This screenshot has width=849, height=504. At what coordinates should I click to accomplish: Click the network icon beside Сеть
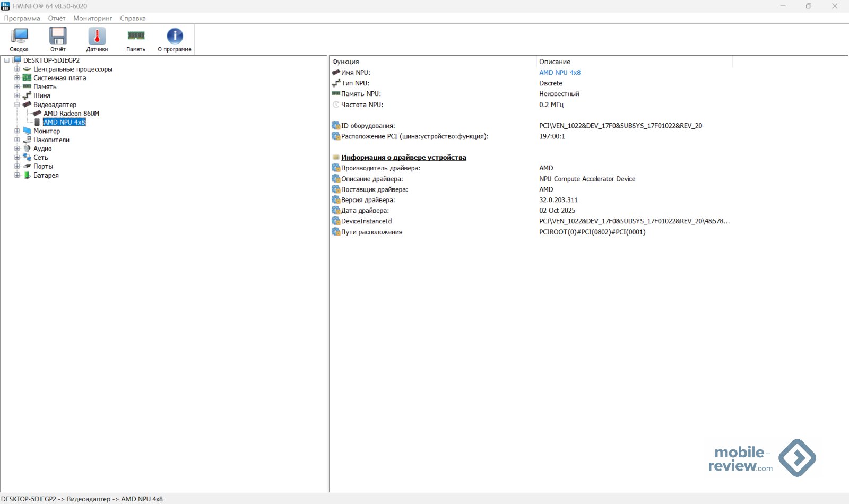(x=27, y=158)
